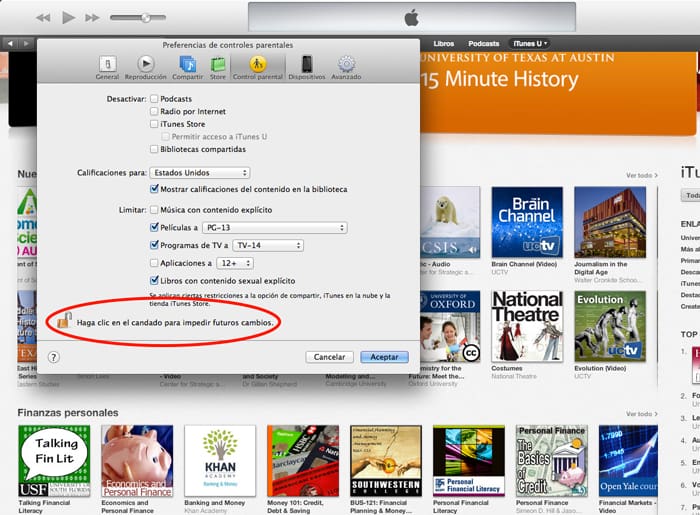Click Ver todo link for Finanzas personales
This screenshot has height=515, width=700.
(642, 414)
